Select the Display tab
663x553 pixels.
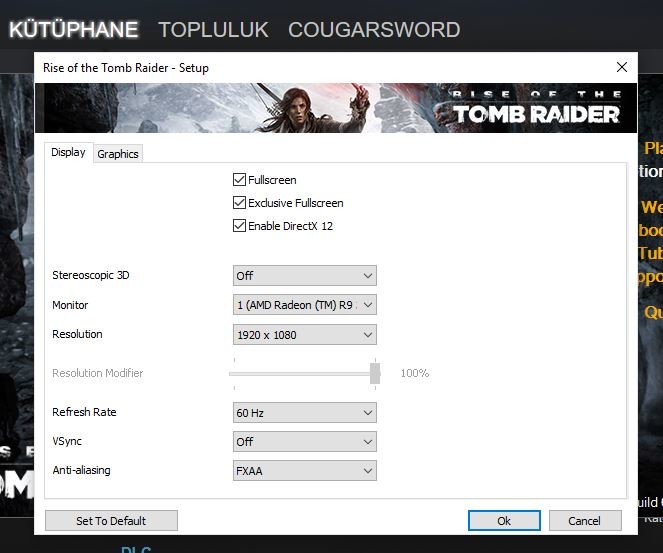point(68,152)
